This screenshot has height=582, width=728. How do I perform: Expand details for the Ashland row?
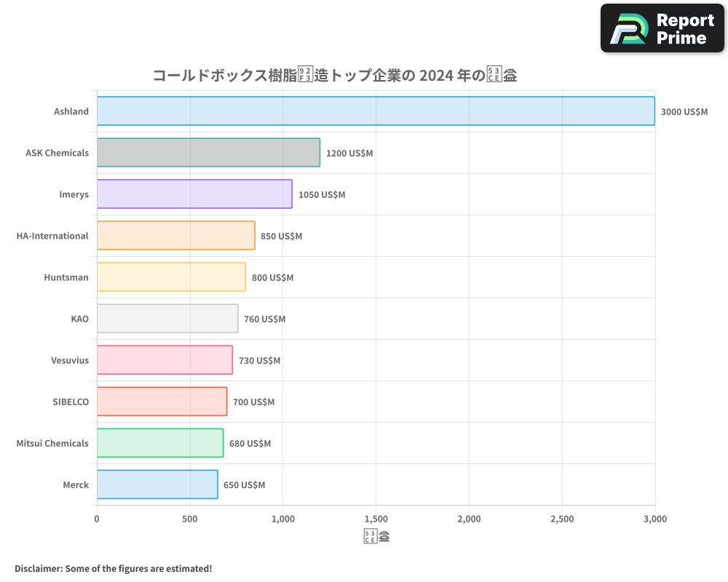tap(71, 111)
